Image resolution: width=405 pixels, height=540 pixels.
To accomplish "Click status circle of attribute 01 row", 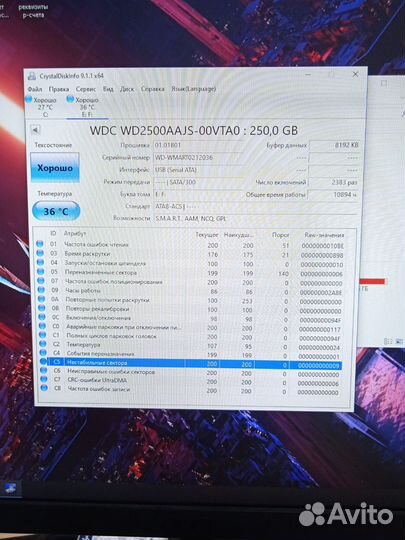I will (x=40, y=244).
